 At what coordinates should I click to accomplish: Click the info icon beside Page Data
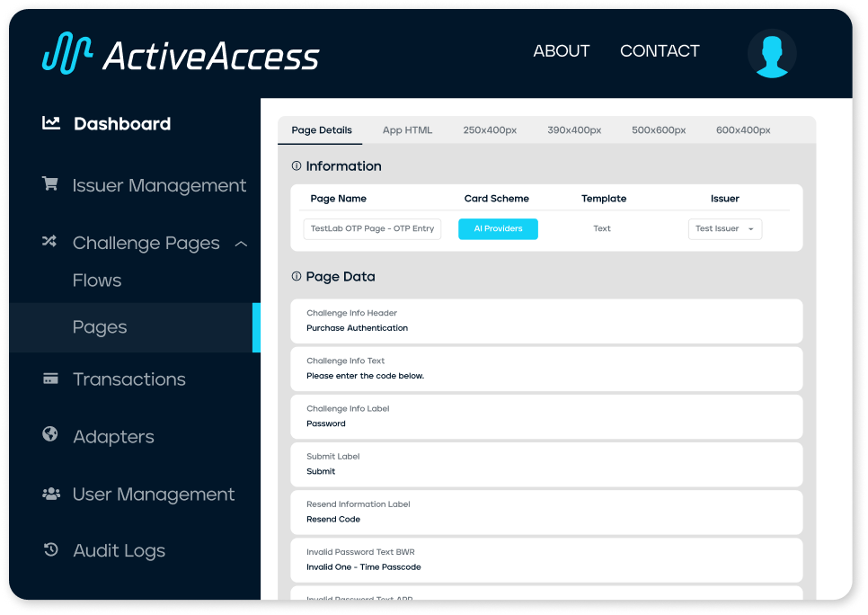tap(298, 276)
